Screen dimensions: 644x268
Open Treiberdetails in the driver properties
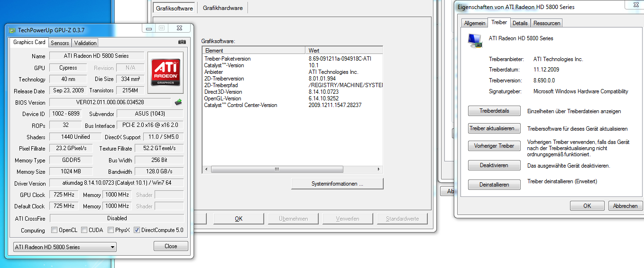tap(494, 111)
